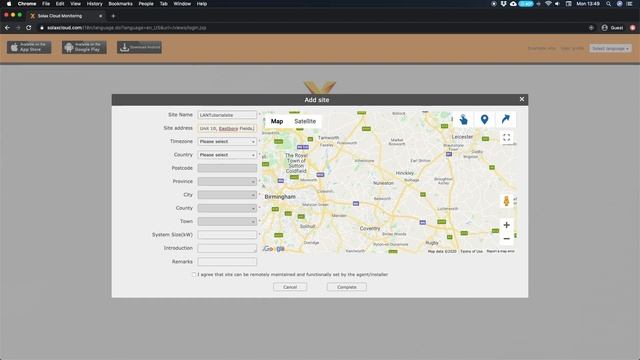The image size is (640, 360).
Task: Check the remote maintenance agreement checkbox
Action: pos(194,275)
